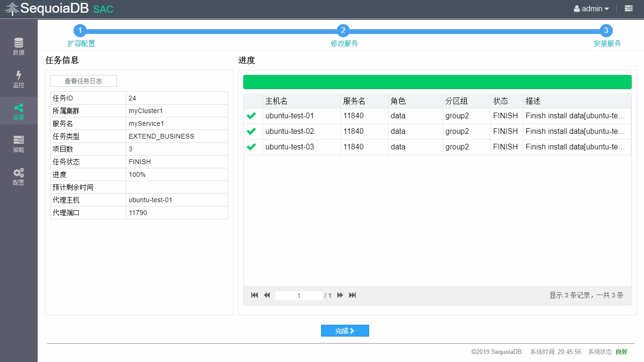
Task: Go to next page of results
Action: pyautogui.click(x=340, y=295)
